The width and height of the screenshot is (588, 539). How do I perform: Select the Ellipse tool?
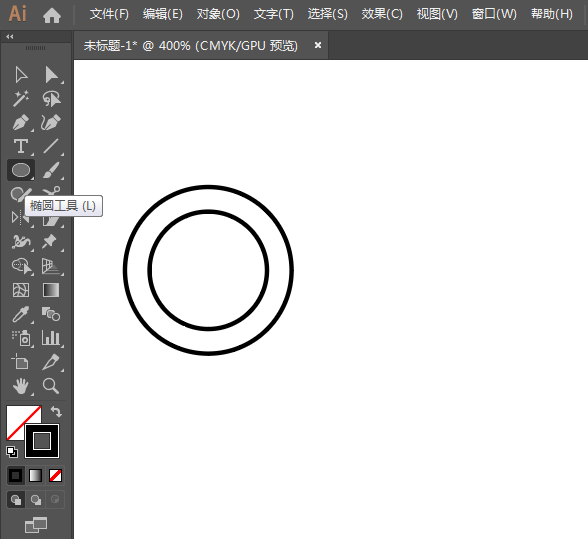coord(21,170)
